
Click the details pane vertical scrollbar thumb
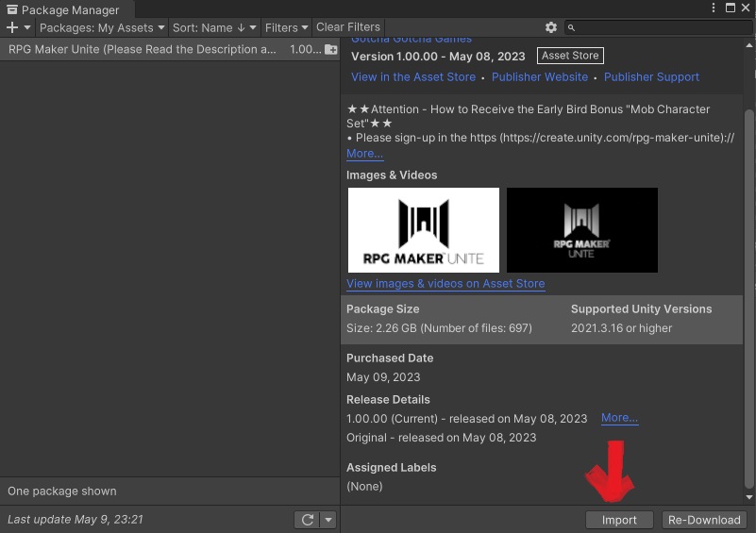pyautogui.click(x=748, y=299)
